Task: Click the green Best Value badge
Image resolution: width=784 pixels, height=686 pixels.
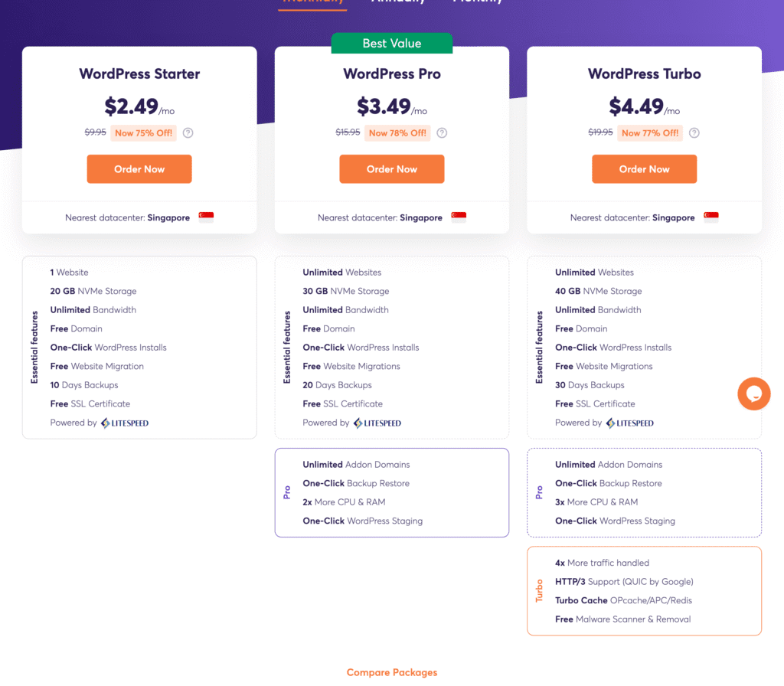Action: (x=392, y=44)
